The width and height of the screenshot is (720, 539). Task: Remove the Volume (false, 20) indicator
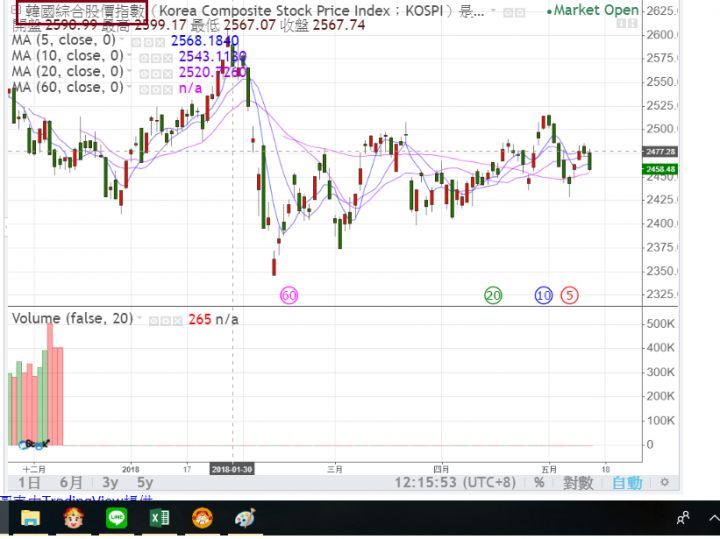[177, 321]
